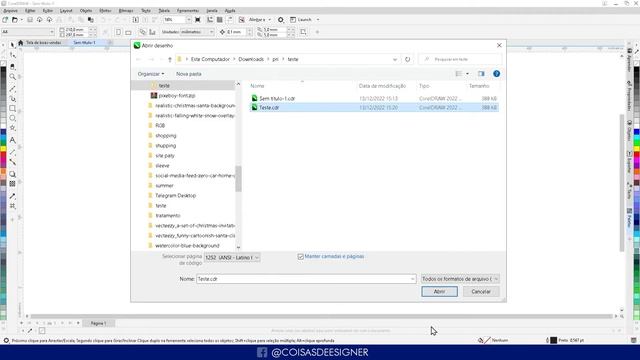Select the Rectangle tool
Image resolution: width=640 pixels, height=360 pixels.
click(x=13, y=109)
